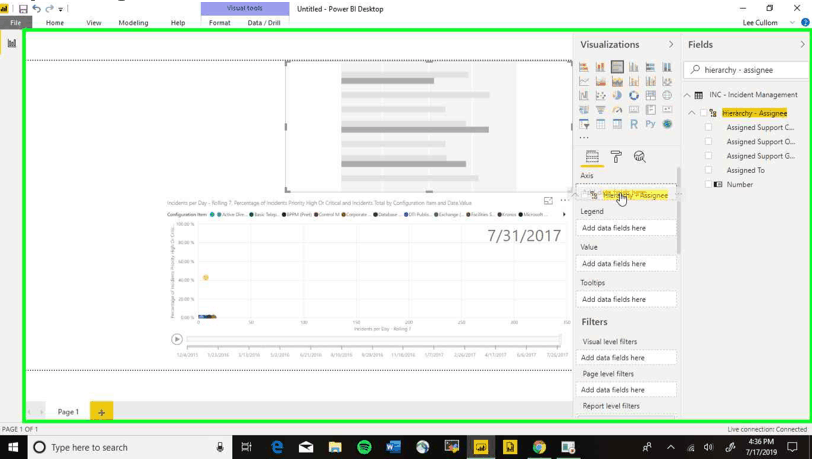Collapse the Visualizations pane chevron
The height and width of the screenshot is (461, 814).
(671, 45)
